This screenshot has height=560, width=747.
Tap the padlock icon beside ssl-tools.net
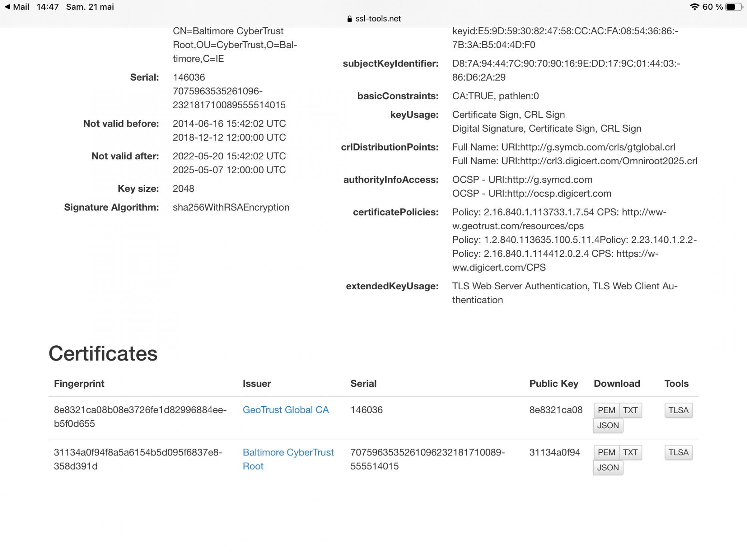(x=349, y=19)
